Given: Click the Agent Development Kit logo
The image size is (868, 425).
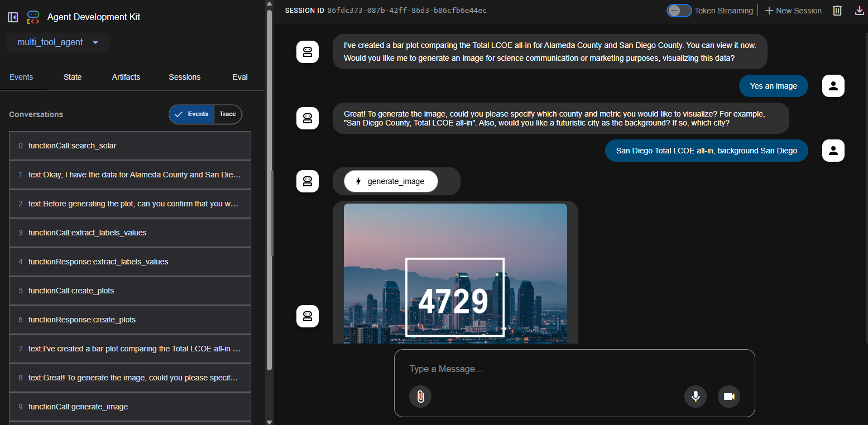Looking at the screenshot, I should 33,17.
